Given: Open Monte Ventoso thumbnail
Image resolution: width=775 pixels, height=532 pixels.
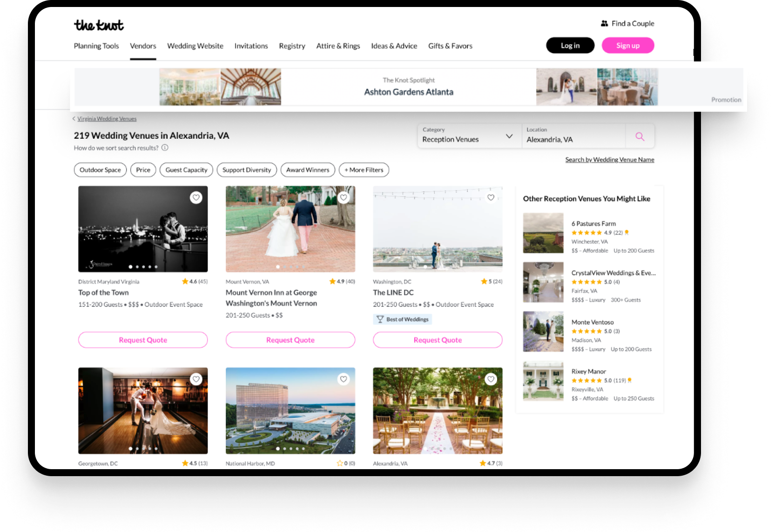Looking at the screenshot, I should (543, 331).
